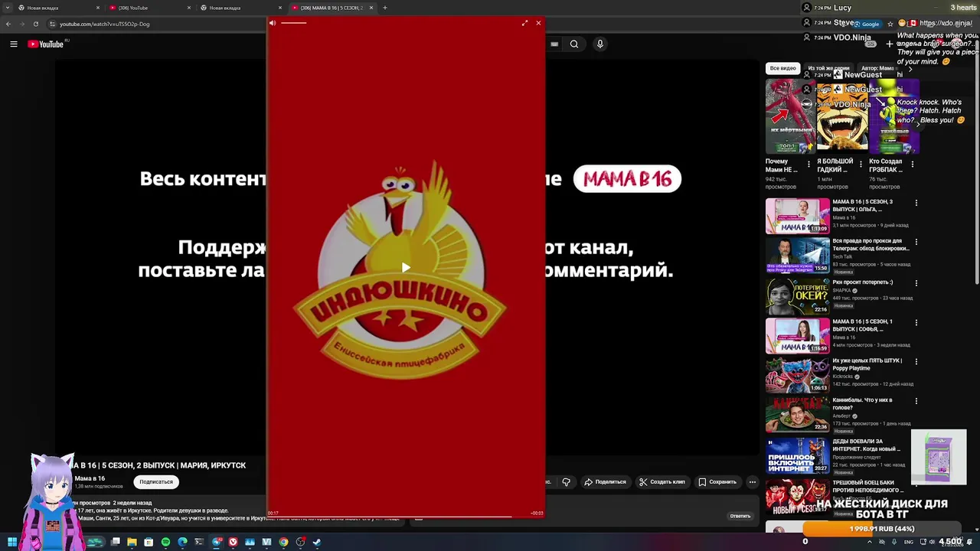Mute the popup ad video speaker icon

[x=272, y=23]
